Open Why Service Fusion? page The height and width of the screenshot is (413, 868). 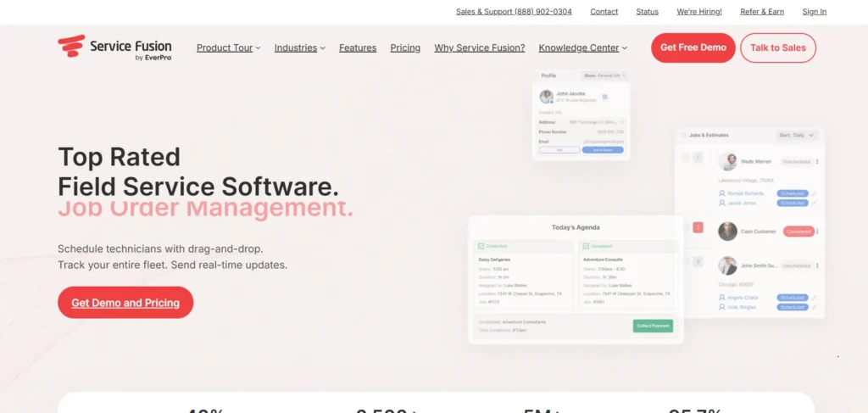480,48
